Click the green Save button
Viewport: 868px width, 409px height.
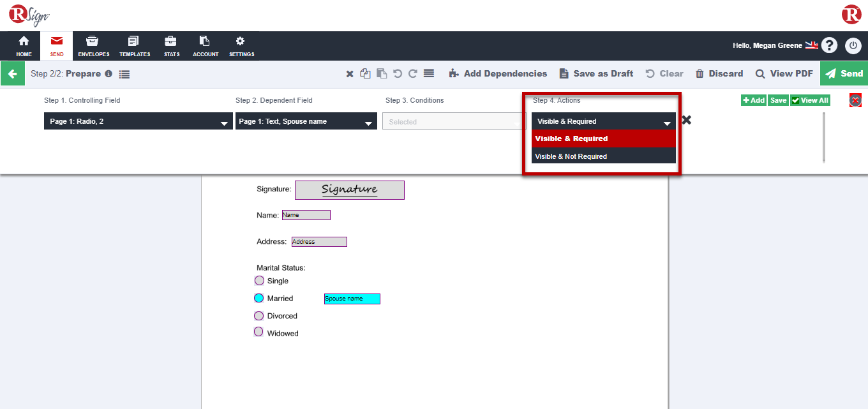click(778, 100)
